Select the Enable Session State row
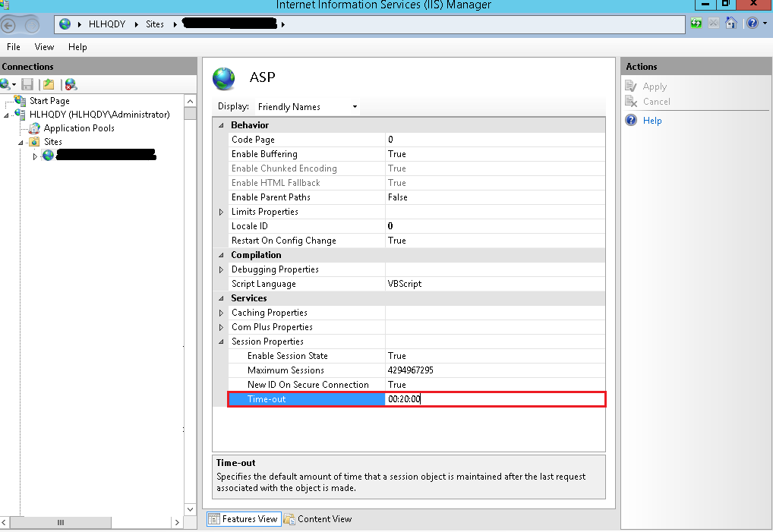Screen dimensions: 773x532 pos(417,356)
